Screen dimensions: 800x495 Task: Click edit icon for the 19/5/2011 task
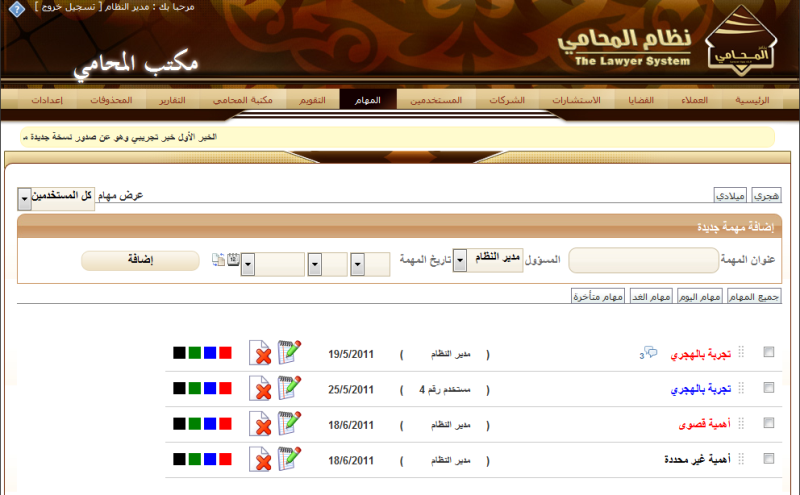[x=289, y=352]
